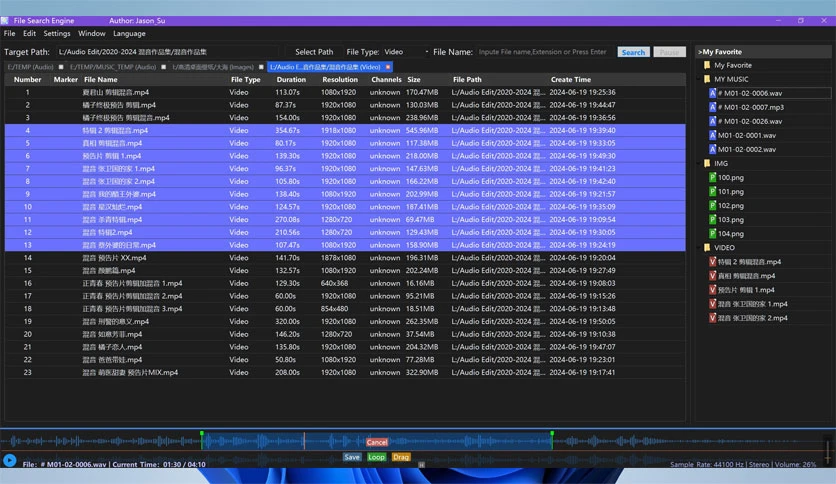Click the audio icon of # M01-02-0006.wav
Image resolution: width=836 pixels, height=484 pixels.
pyautogui.click(x=712, y=93)
